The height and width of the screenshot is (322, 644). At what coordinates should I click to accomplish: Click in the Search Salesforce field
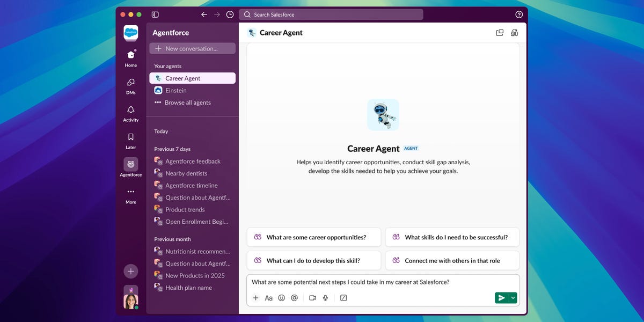[331, 14]
